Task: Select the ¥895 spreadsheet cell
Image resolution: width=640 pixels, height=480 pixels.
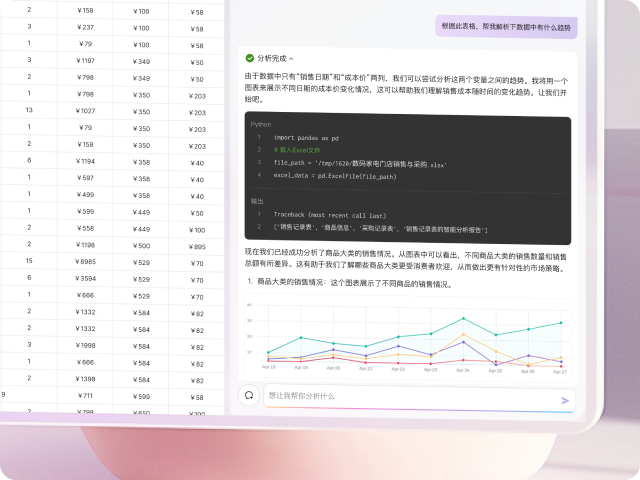Action: (196, 245)
